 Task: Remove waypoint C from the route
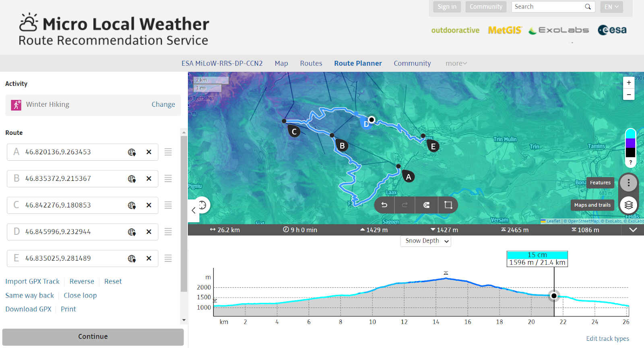(x=149, y=205)
